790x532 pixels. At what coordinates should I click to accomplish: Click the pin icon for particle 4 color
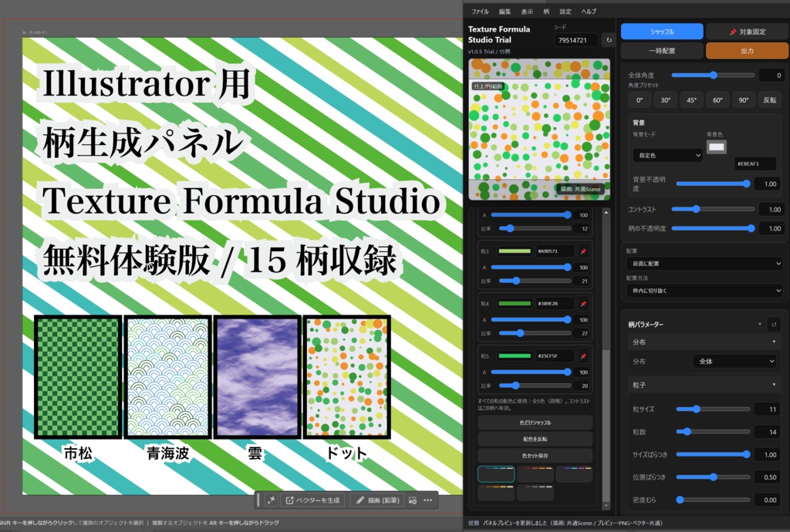[583, 304]
